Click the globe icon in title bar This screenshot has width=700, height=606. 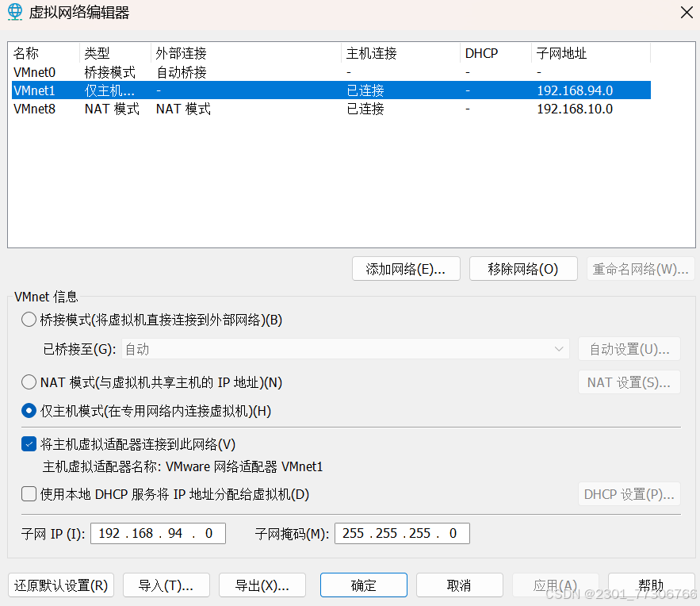[15, 12]
